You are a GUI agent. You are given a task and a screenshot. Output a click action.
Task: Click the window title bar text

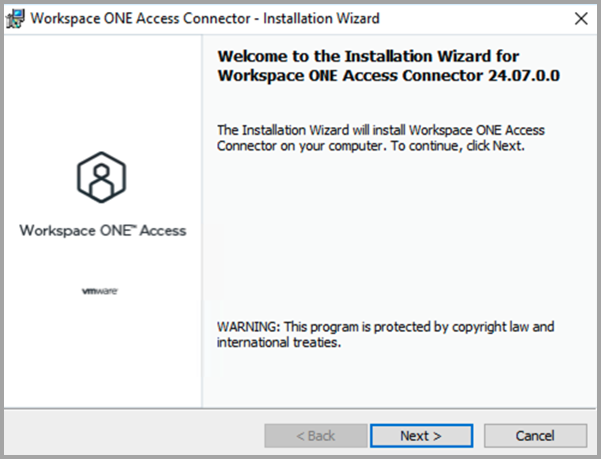(205, 18)
